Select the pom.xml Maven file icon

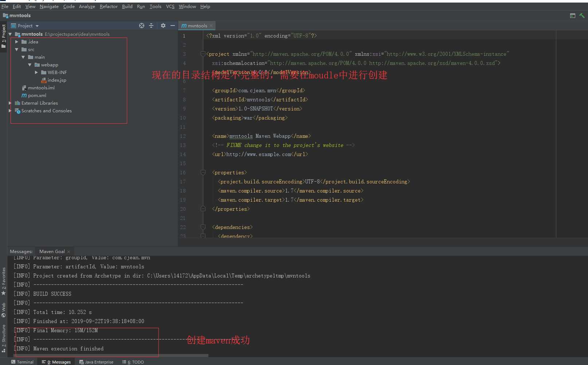click(x=24, y=96)
